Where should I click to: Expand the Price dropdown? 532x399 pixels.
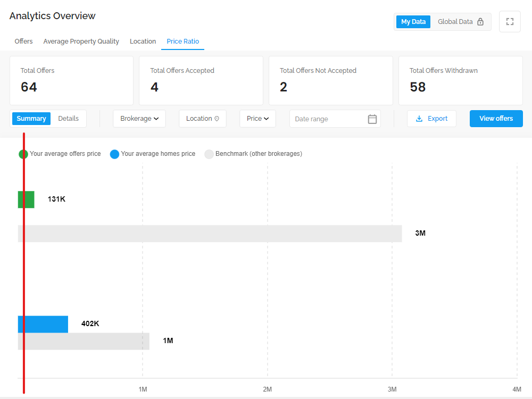257,119
